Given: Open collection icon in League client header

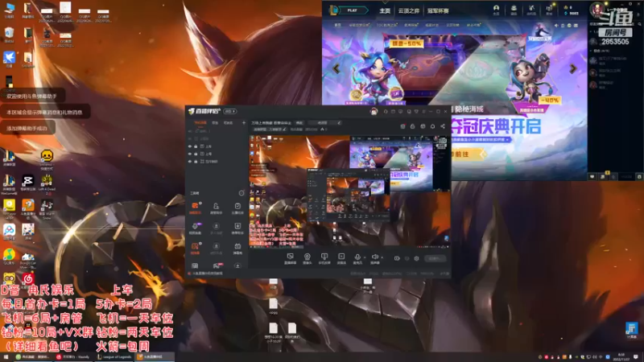Looking at the screenshot, I should [514, 10].
